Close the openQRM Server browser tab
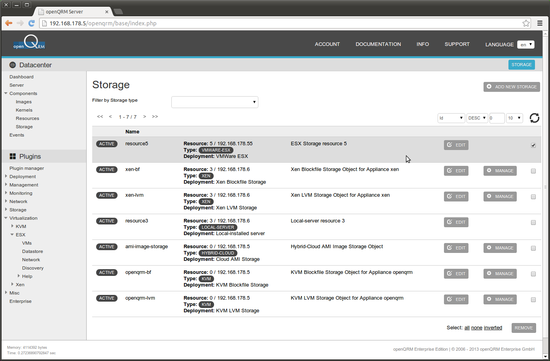The width and height of the screenshot is (550, 361). [x=107, y=12]
